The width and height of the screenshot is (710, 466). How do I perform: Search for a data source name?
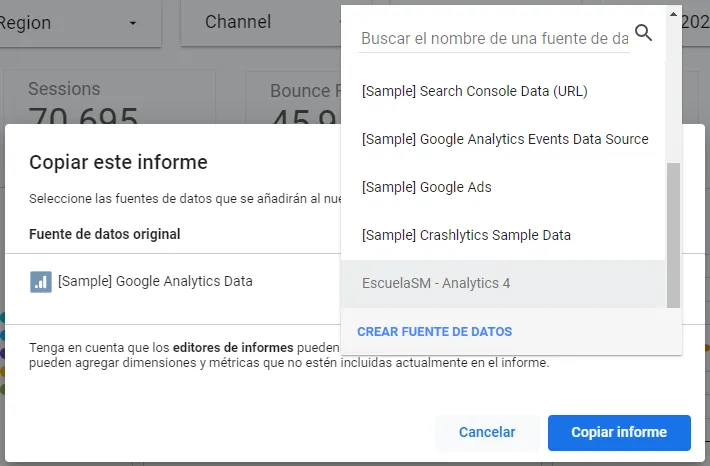[494, 39]
